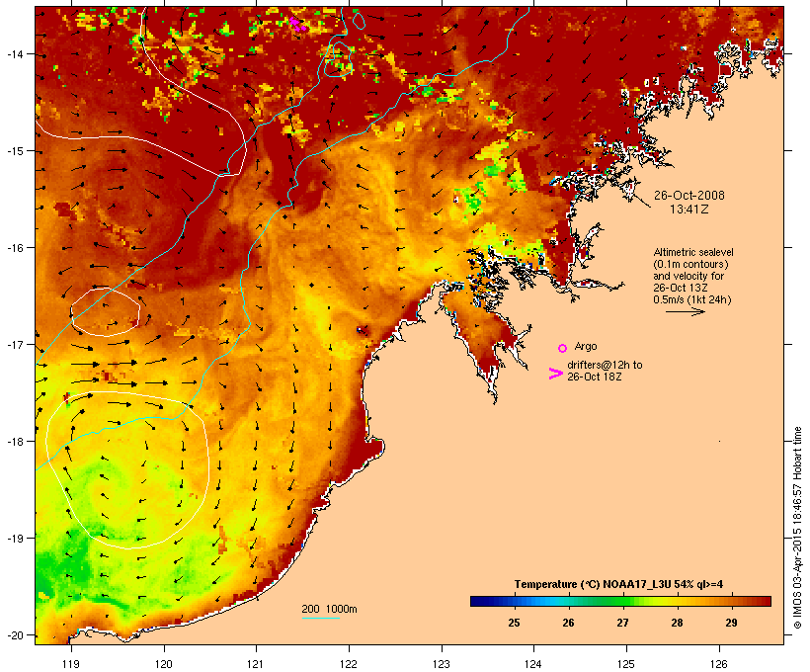Click the longitude axis label 121
This screenshot has width=810, height=672.
click(x=256, y=664)
